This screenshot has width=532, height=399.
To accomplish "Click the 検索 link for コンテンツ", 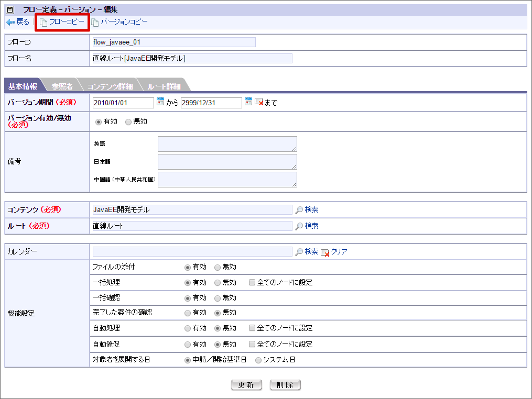I will [311, 210].
